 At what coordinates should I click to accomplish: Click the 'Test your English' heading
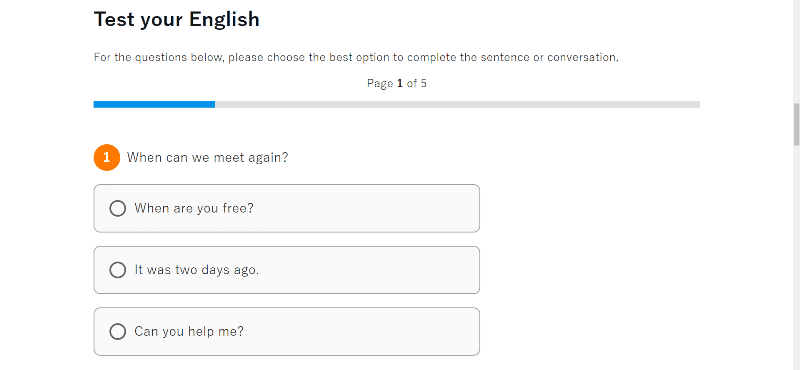tap(177, 20)
